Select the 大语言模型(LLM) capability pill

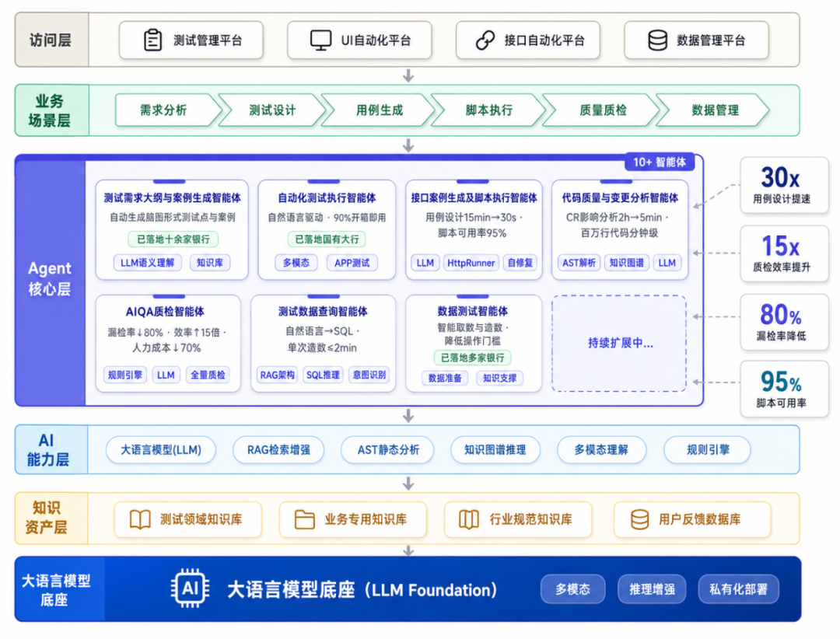[161, 450]
